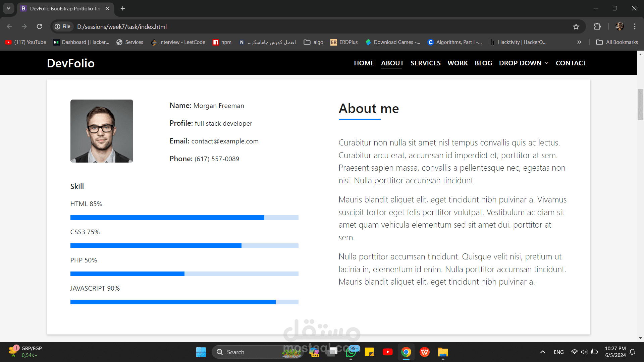Click the Chrome profile avatar icon

coord(620,26)
